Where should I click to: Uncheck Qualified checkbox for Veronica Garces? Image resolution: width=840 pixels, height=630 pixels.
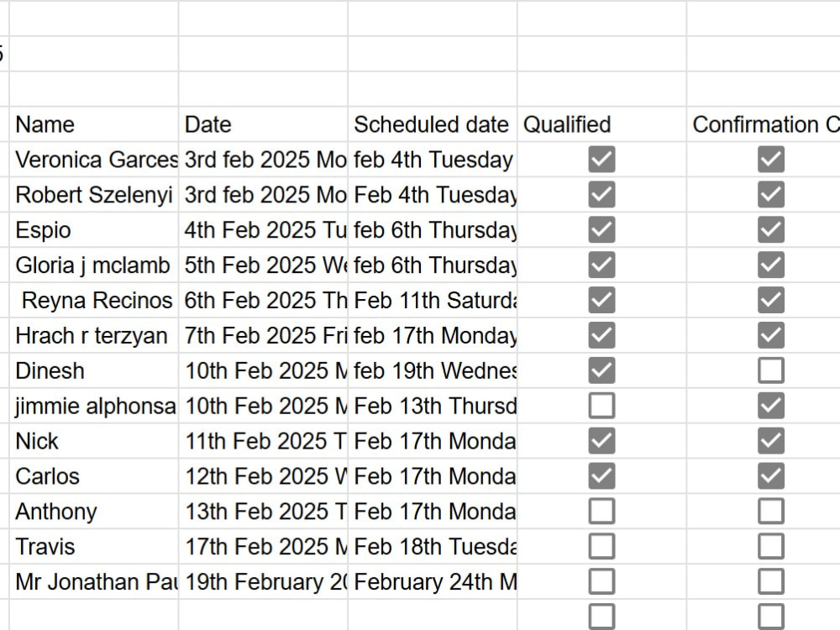coord(601,160)
